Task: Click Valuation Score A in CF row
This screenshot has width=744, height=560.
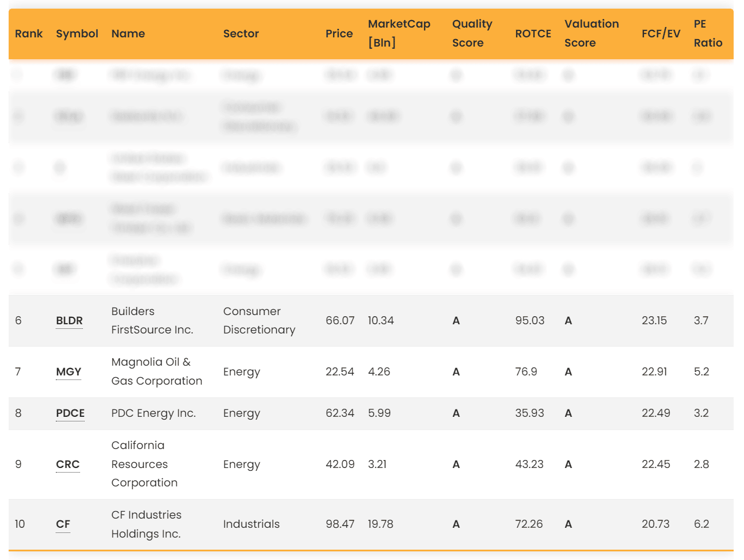Action: click(569, 524)
